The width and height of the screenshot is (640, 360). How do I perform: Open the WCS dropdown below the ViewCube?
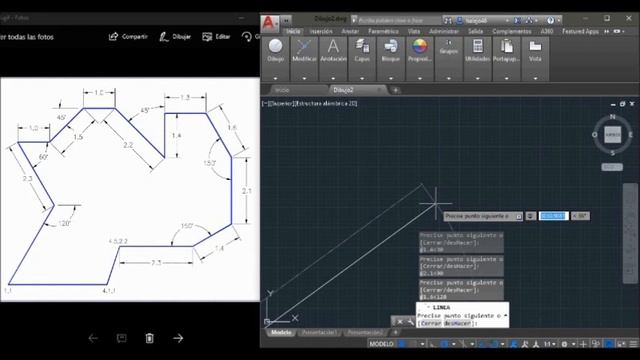(x=612, y=167)
